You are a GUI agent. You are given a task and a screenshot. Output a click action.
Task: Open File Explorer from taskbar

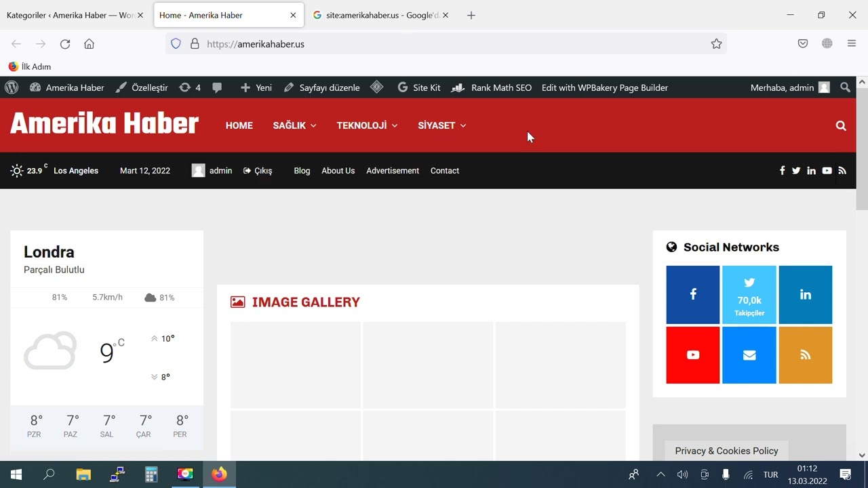(83, 474)
